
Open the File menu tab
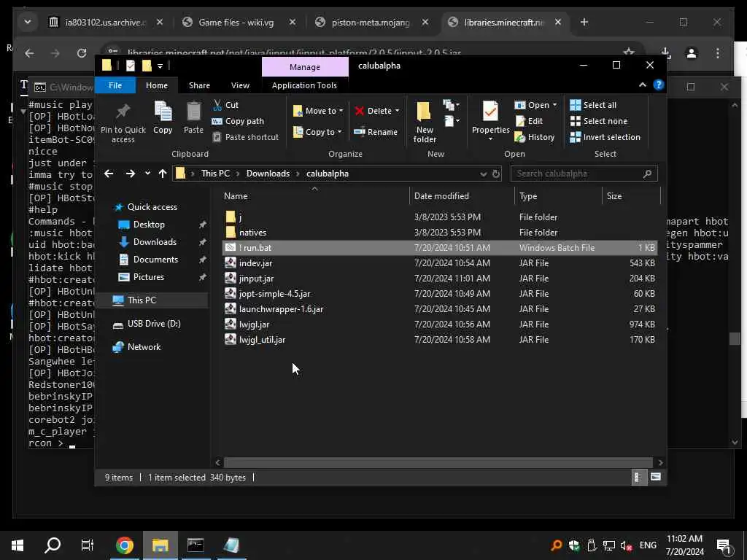click(115, 85)
